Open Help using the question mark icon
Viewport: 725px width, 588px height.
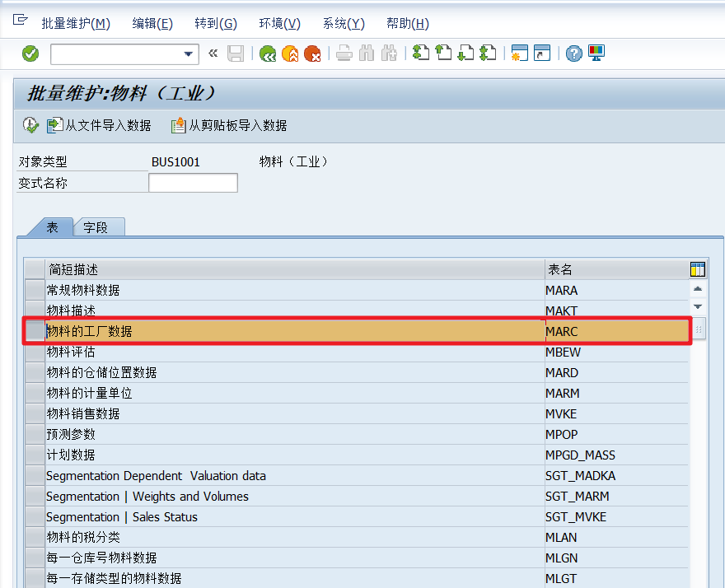click(573, 53)
